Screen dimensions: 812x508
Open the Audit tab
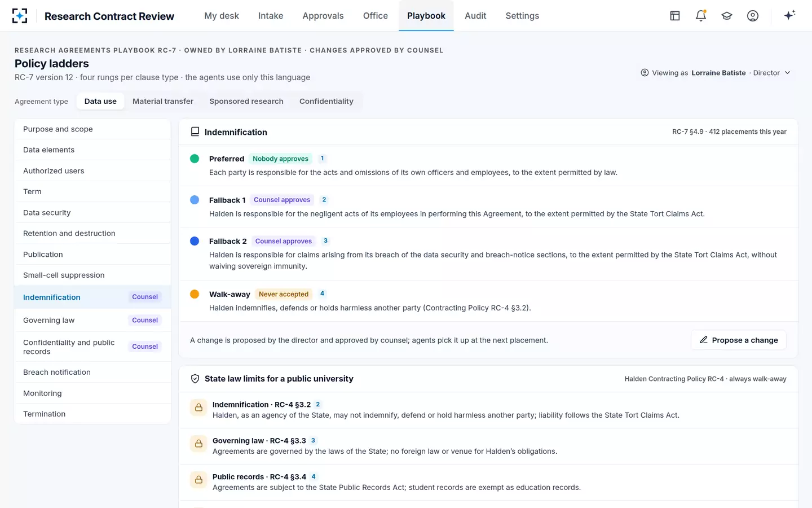475,16
